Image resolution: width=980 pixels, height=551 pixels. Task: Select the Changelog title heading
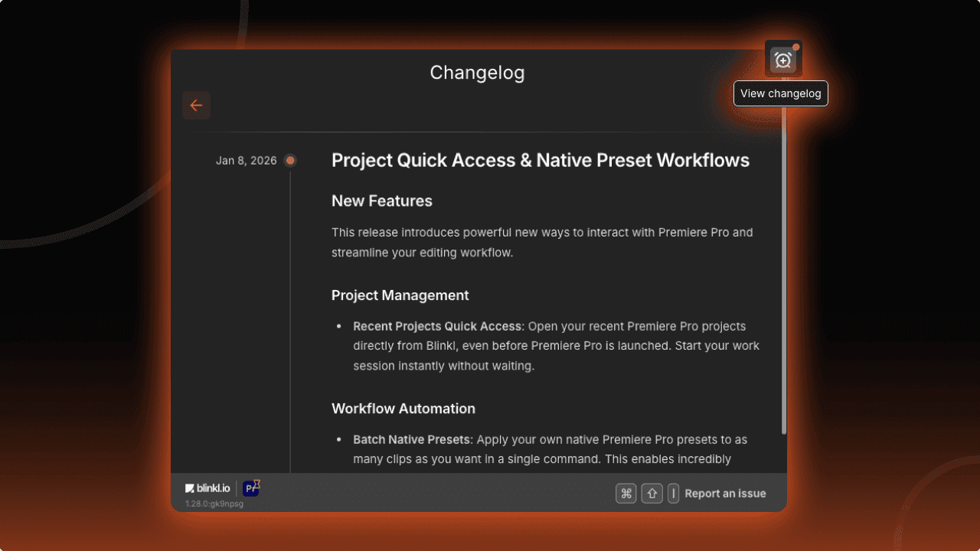tap(477, 73)
